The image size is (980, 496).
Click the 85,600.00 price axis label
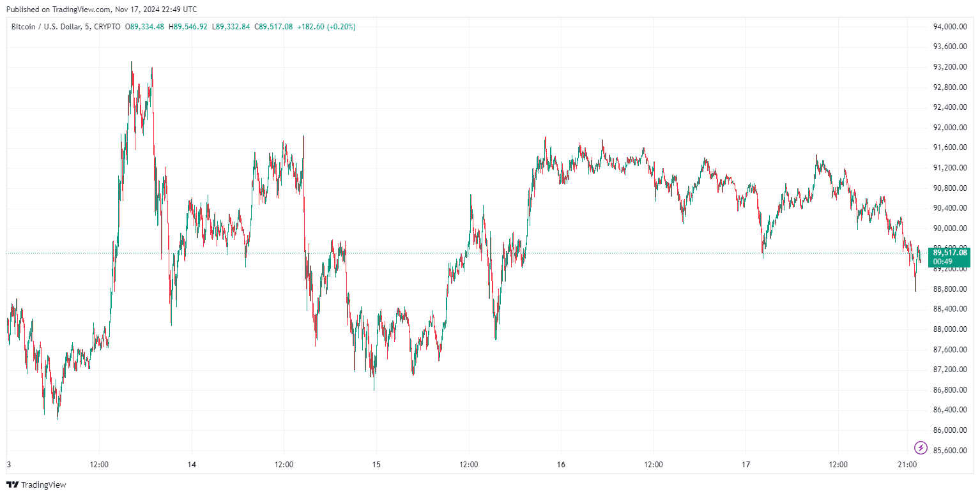click(x=949, y=451)
